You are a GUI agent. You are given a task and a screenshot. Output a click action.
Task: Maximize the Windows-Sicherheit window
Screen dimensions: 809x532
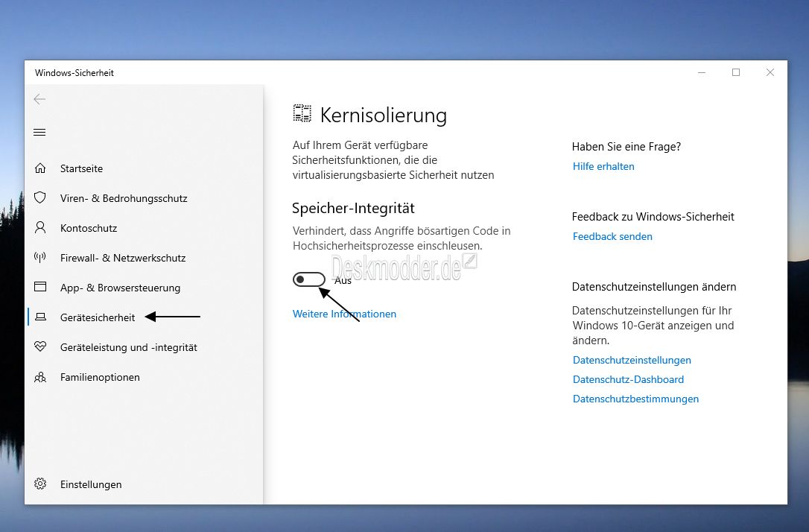tap(736, 73)
